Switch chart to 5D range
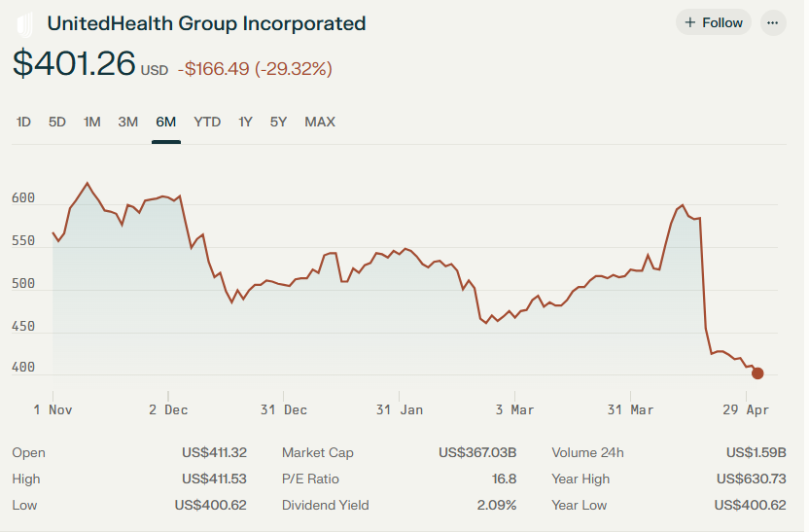 pyautogui.click(x=57, y=122)
